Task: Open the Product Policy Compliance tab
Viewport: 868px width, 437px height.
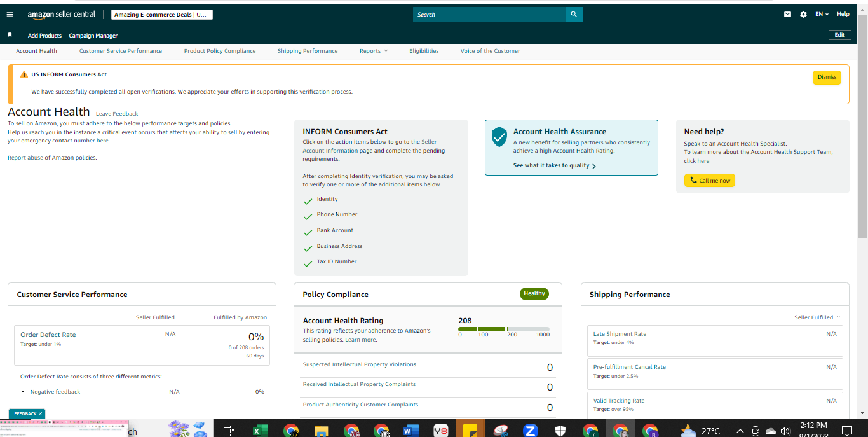Action: pos(220,51)
